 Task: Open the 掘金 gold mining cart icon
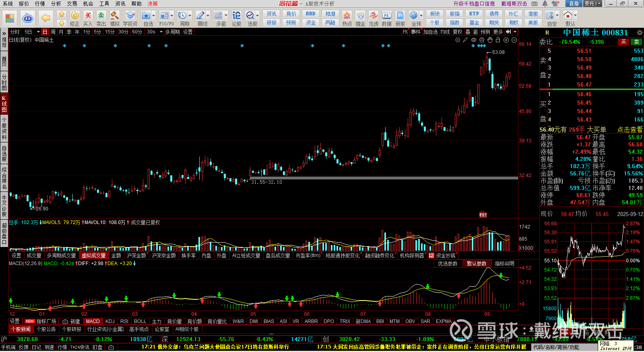tap(360, 19)
